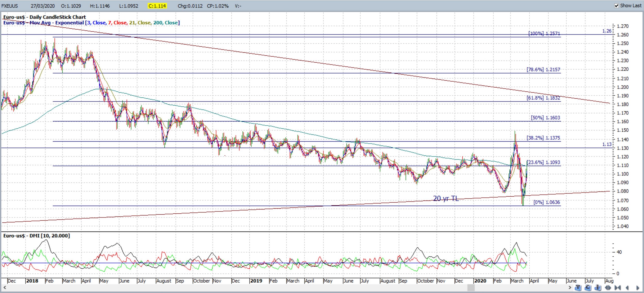Screen dimensions: 644x293
Task: Click the horizontal scrollbar right arrow
Action: coord(570,287)
